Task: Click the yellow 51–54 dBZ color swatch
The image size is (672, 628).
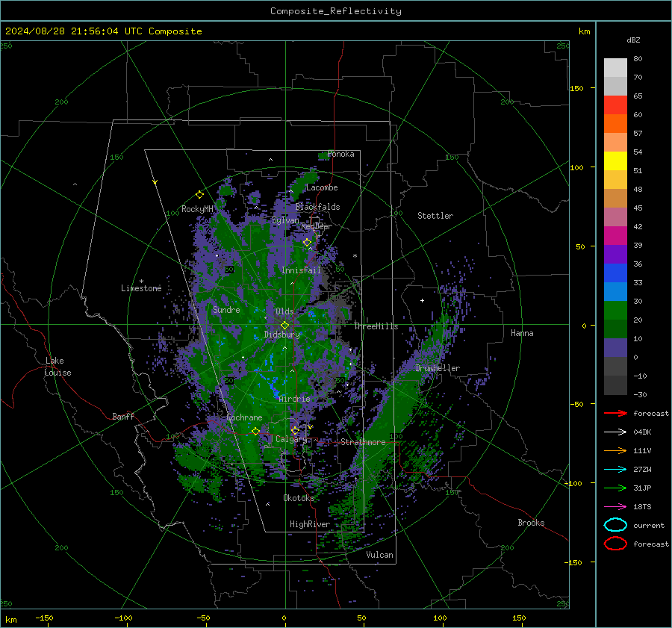Action: pos(615,161)
